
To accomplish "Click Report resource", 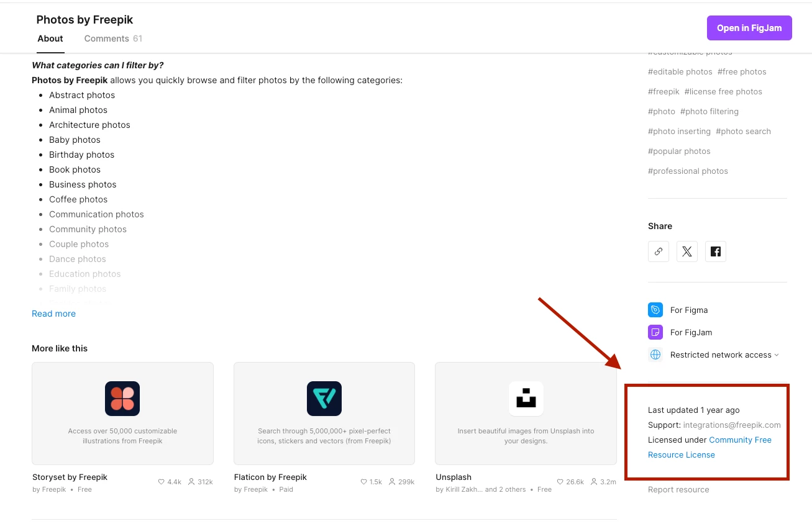I will point(678,490).
